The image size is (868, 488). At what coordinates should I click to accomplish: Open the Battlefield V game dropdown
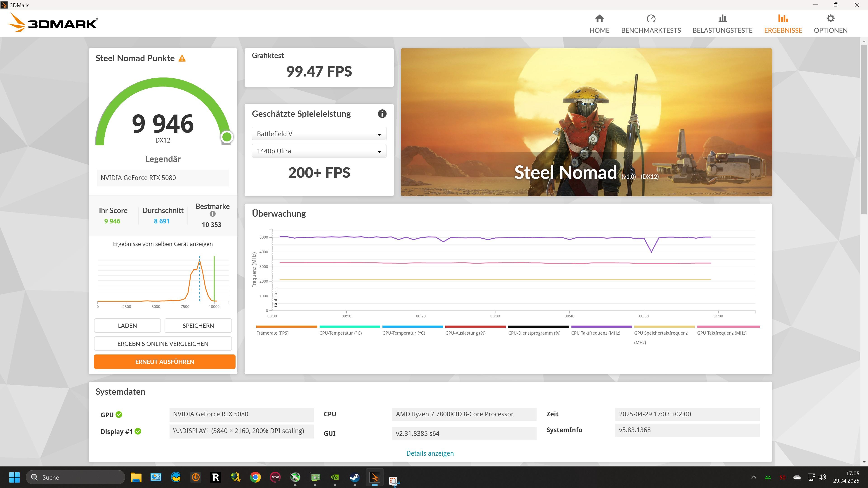coord(319,134)
